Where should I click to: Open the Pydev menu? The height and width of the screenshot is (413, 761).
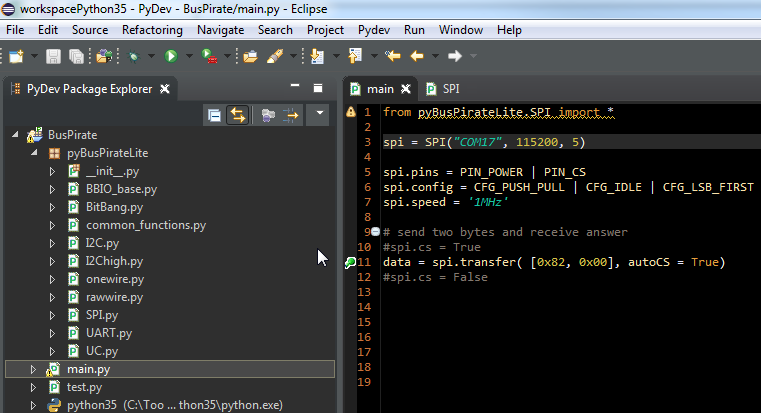tap(374, 30)
